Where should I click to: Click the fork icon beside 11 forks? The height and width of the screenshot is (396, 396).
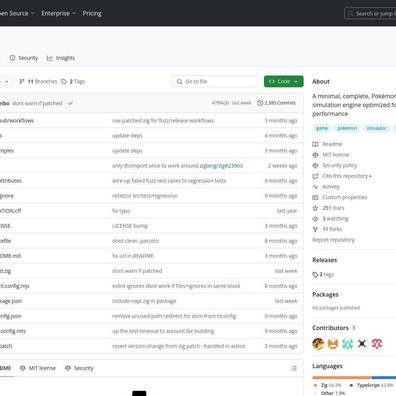(315, 229)
